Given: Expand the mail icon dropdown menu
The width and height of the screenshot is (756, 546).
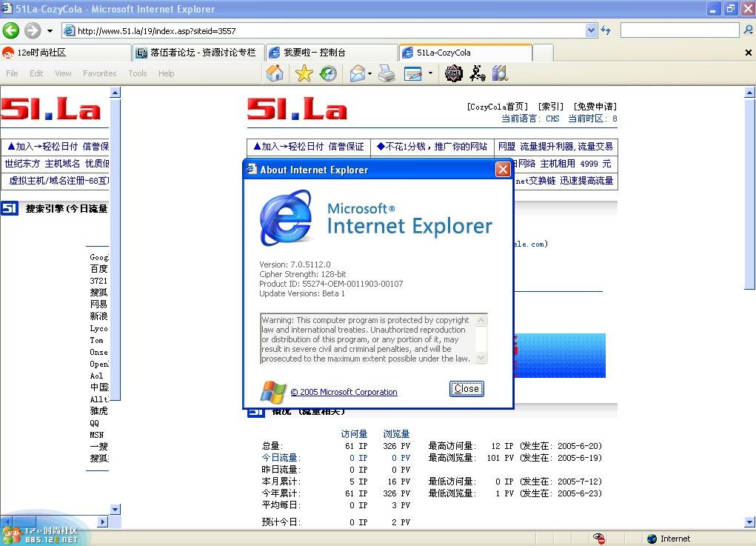Looking at the screenshot, I should point(369,73).
